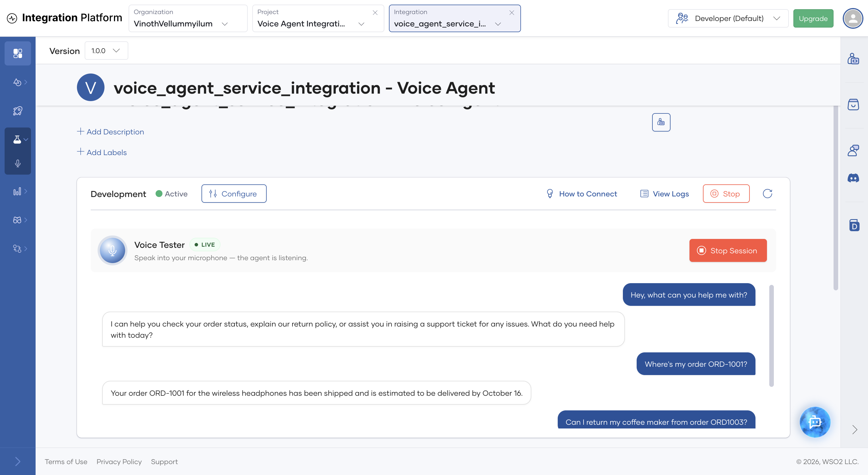
Task: Open Support footer link
Action: click(x=164, y=462)
